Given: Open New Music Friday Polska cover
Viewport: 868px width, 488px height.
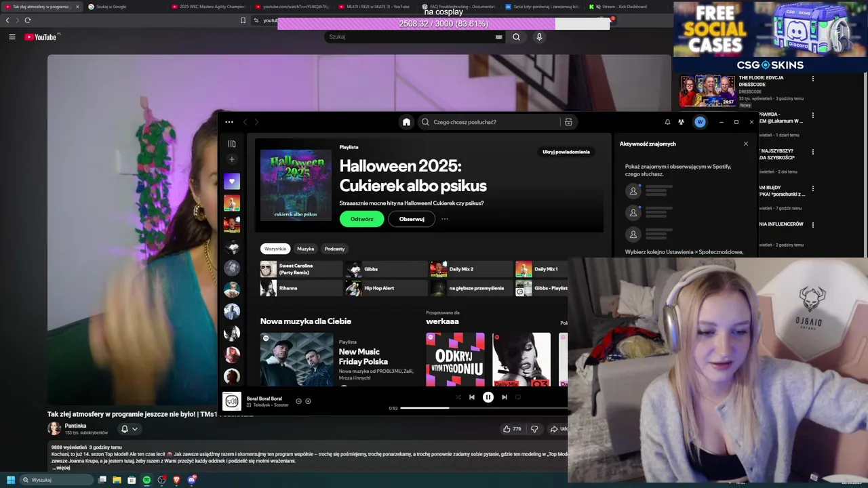Looking at the screenshot, I should click(297, 359).
